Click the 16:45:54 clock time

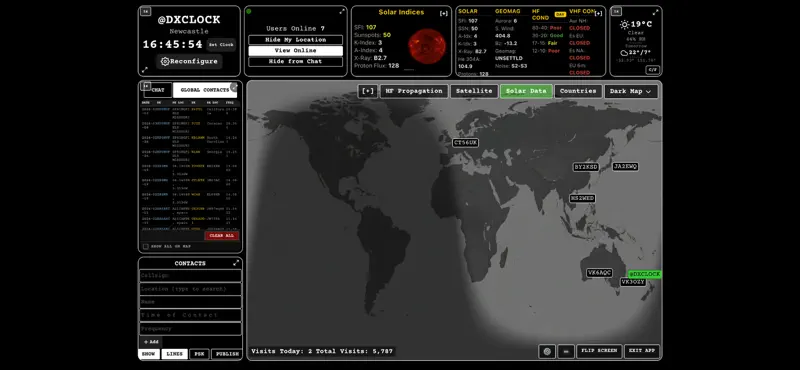click(172, 45)
